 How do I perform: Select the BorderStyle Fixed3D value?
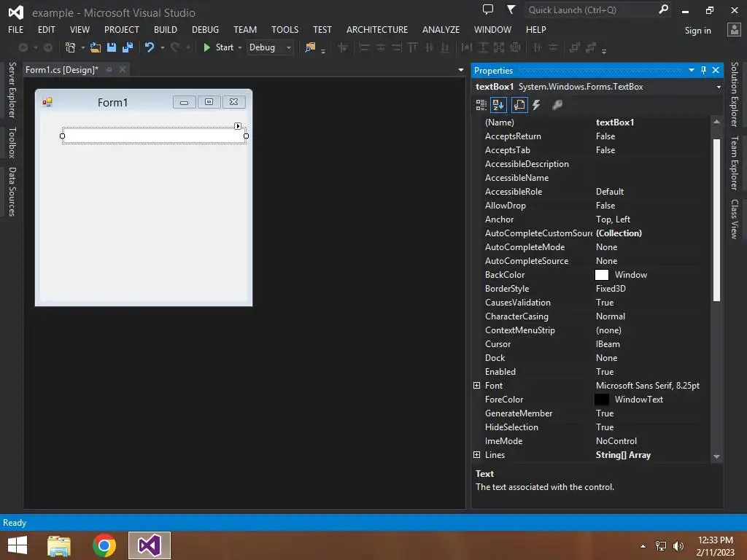(611, 289)
